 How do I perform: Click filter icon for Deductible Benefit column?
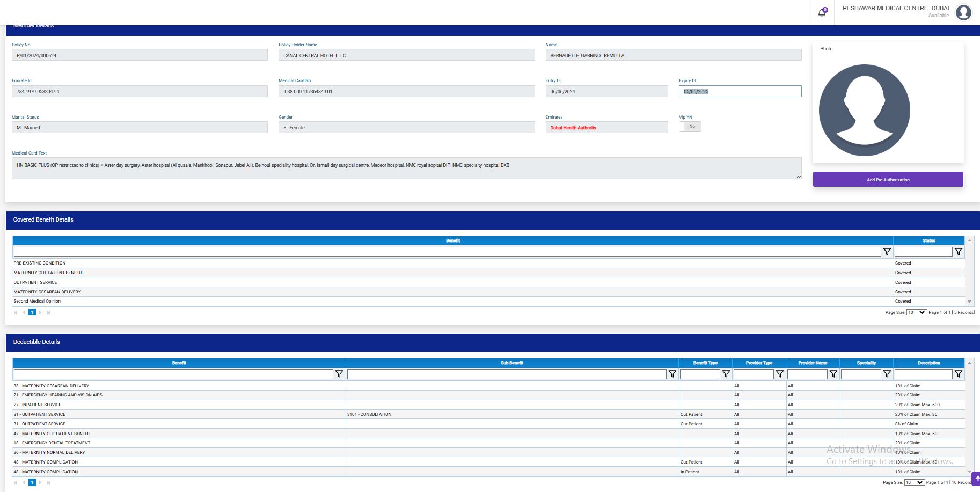coord(339,374)
